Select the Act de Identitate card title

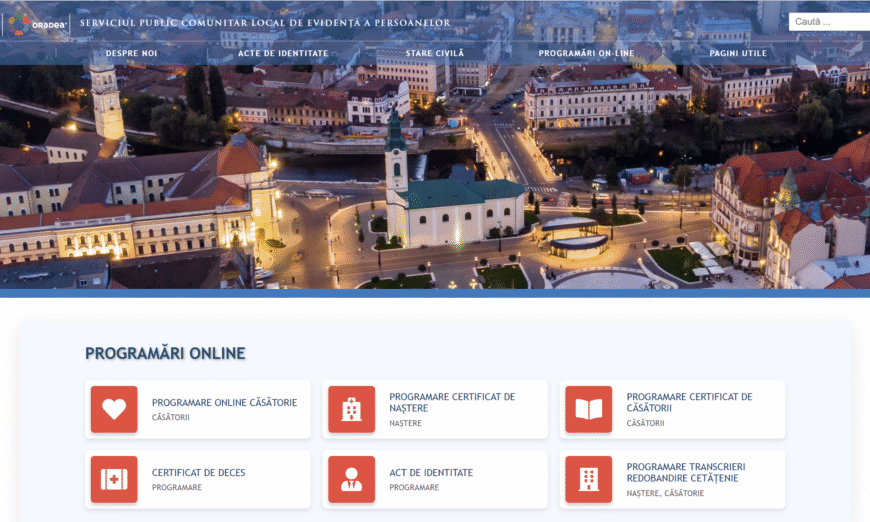tap(431, 473)
